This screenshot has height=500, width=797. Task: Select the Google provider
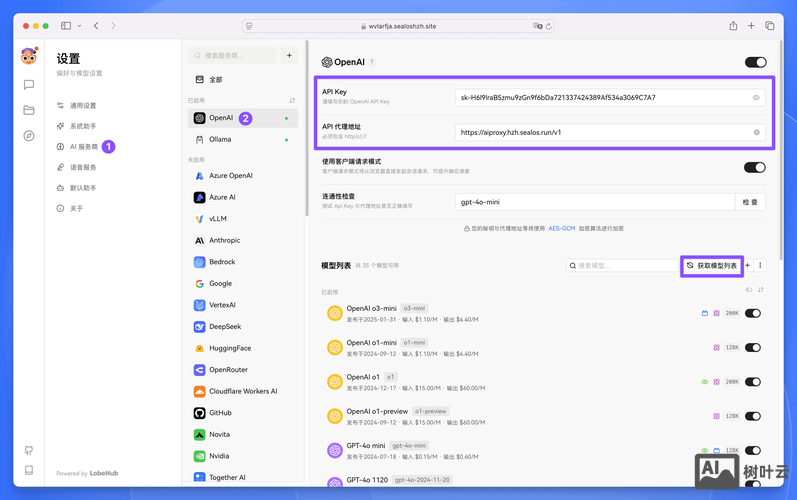(x=243, y=284)
